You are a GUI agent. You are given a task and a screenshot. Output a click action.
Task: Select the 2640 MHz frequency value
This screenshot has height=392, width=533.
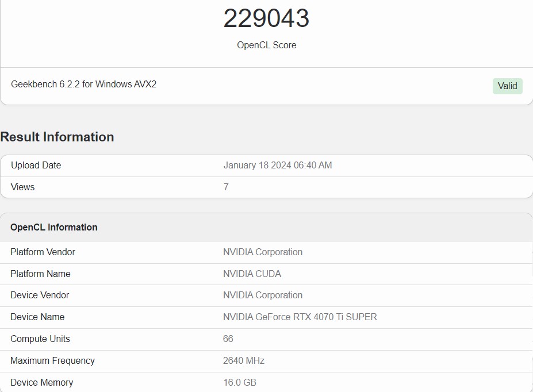point(243,360)
